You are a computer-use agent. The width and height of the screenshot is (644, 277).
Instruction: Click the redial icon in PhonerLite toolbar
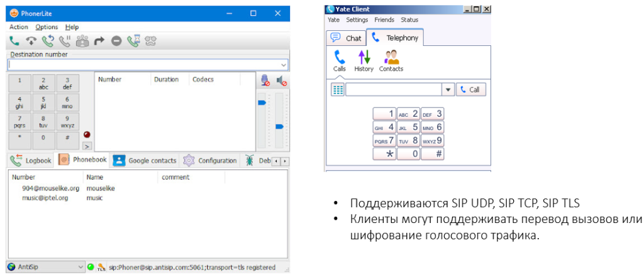48,41
